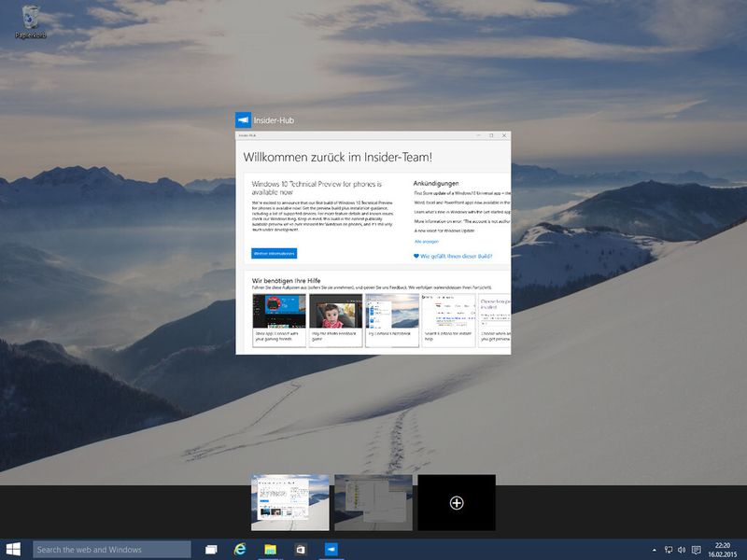Open the volume speaker tray icon
747x560 pixels.
(x=682, y=550)
